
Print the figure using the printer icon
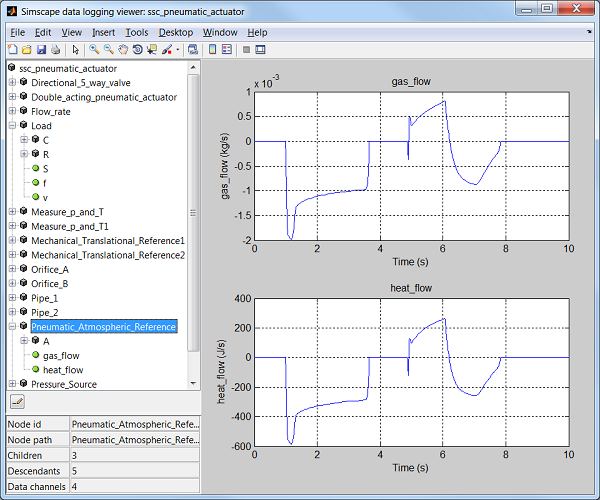(55, 49)
